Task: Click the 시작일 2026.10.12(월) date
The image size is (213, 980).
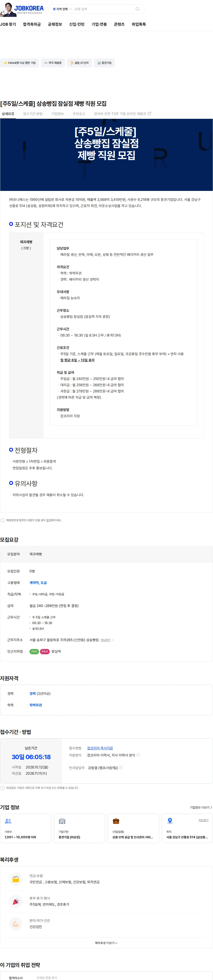Action: [x=37, y=767]
